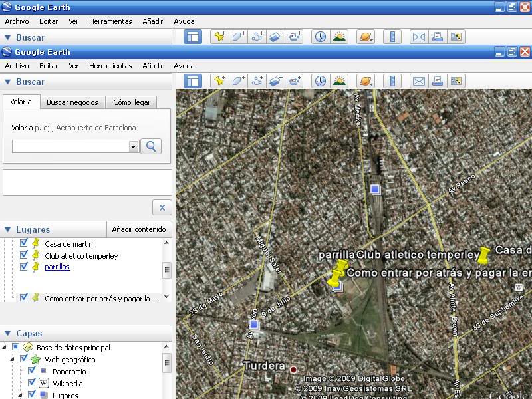Print icon in back window toolbar
Screen dimensions: 532x399
(x=438, y=37)
